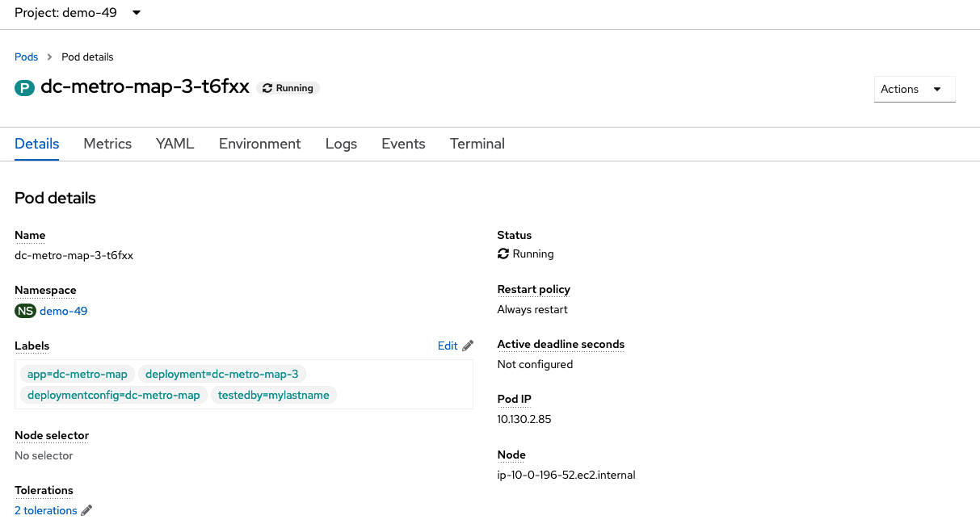980x528 pixels.
Task: Expand the Actions dropdown menu
Action: 915,89
